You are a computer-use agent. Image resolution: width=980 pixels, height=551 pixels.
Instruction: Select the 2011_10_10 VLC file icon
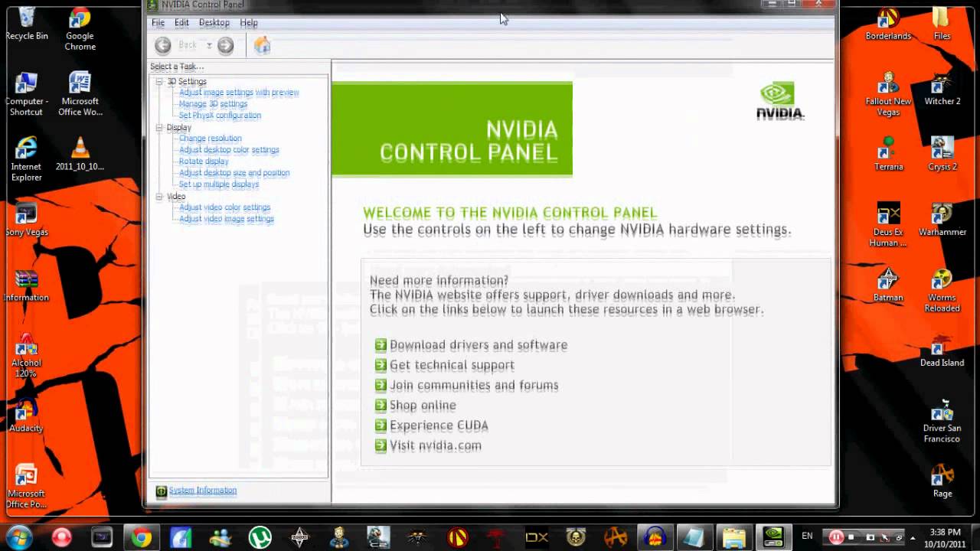[80, 154]
